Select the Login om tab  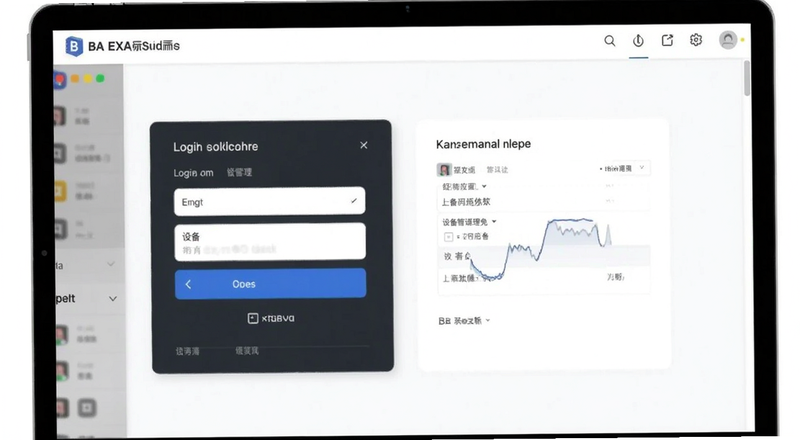click(193, 173)
